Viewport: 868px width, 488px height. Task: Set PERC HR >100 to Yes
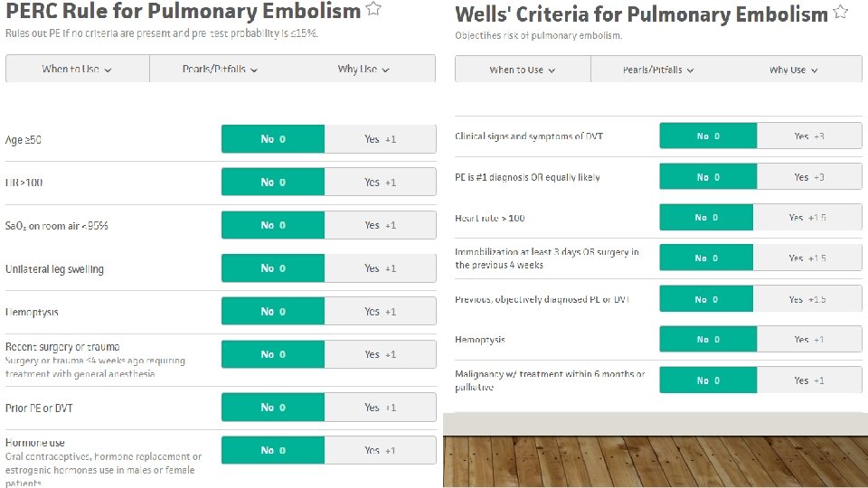(381, 182)
